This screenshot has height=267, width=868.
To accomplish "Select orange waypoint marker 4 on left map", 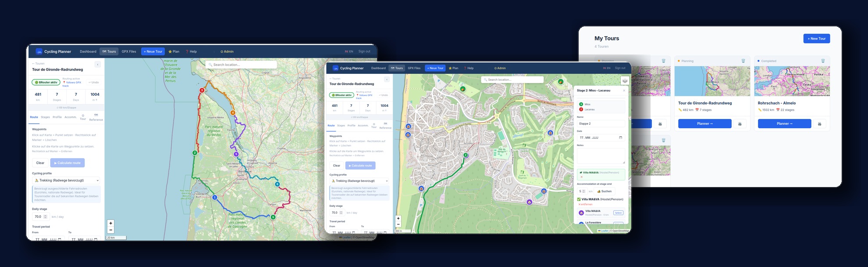I will [x=233, y=113].
